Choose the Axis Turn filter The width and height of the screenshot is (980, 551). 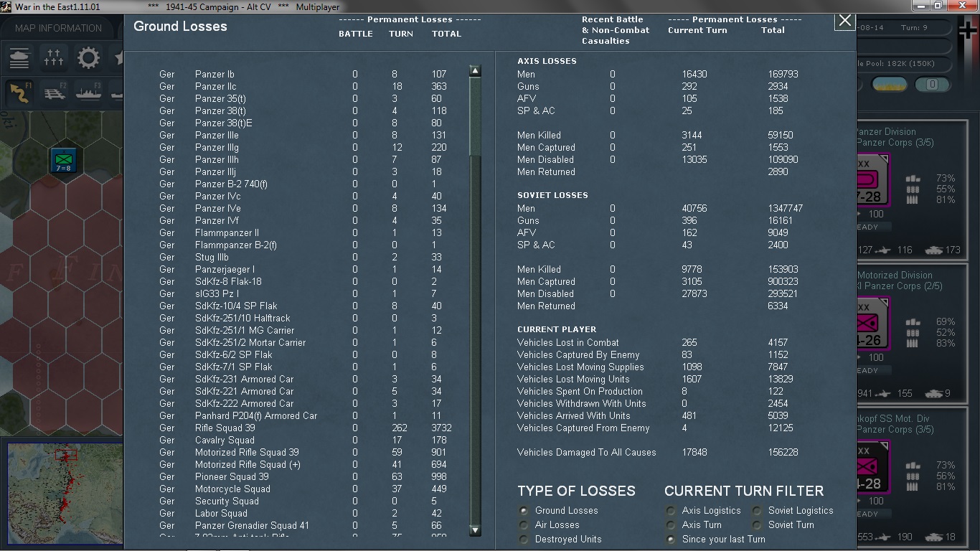point(671,525)
